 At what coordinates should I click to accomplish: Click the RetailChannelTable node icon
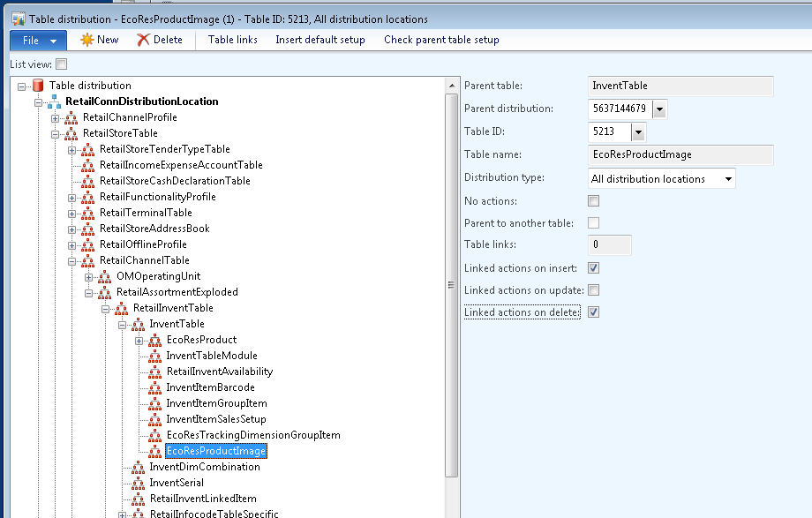tap(87, 261)
